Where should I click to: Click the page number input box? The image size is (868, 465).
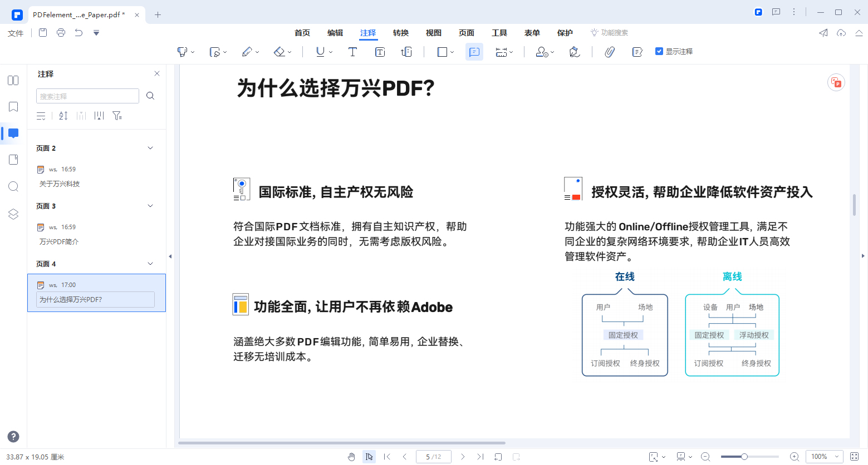coord(434,457)
